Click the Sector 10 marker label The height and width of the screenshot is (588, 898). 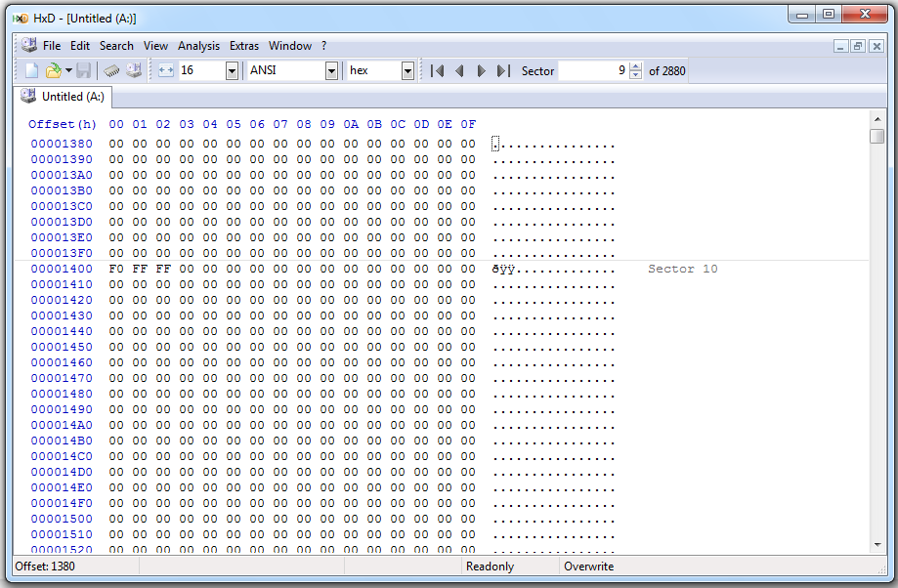(683, 269)
